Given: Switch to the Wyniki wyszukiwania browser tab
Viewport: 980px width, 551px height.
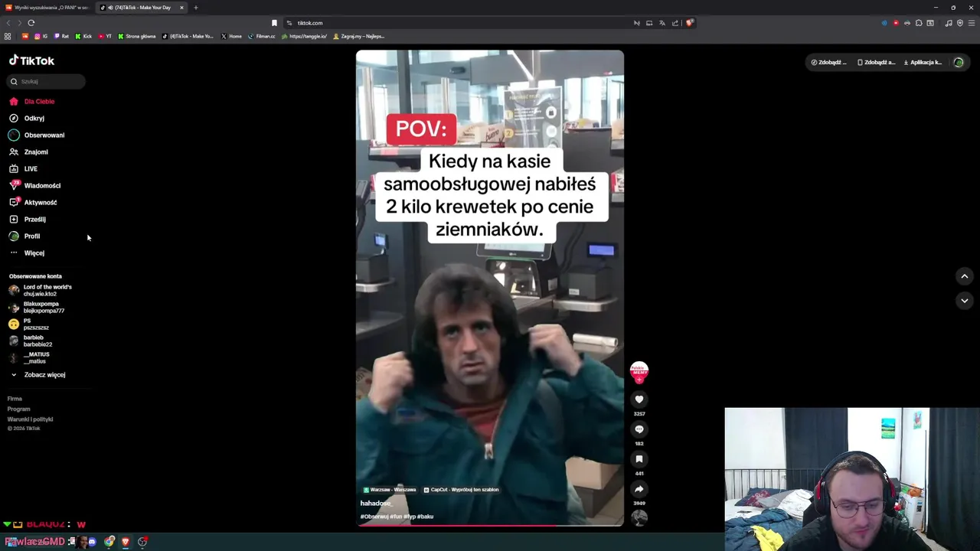Looking at the screenshot, I should (46, 8).
